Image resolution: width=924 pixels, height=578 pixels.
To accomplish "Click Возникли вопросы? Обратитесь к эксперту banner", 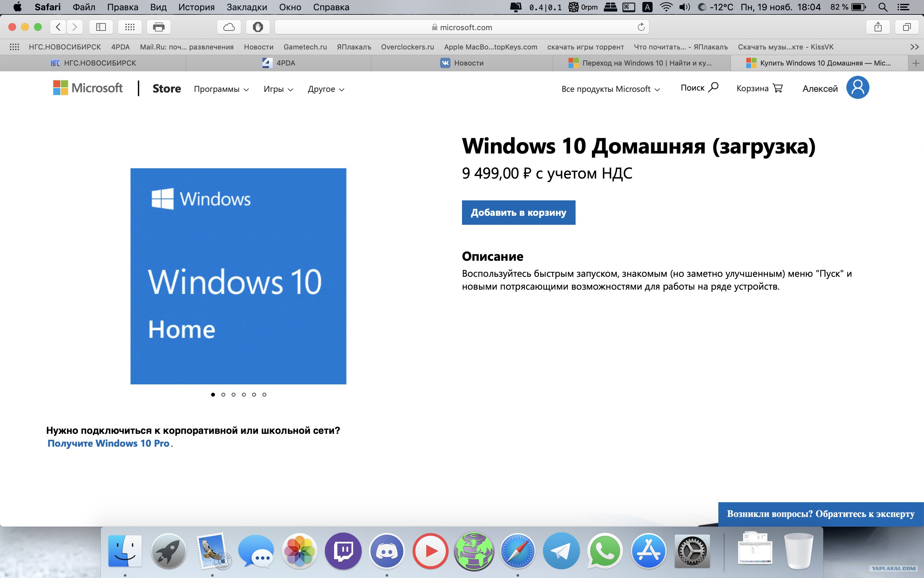I will coord(821,514).
